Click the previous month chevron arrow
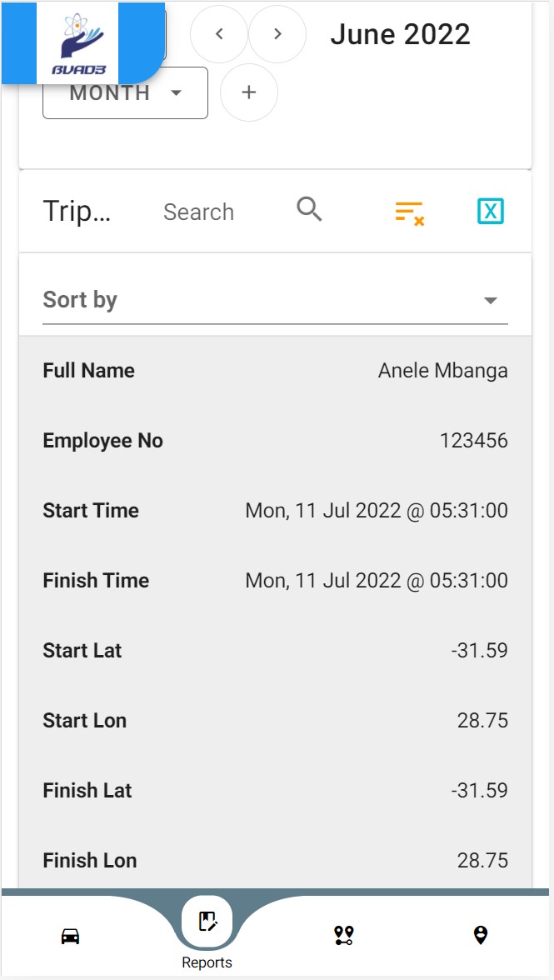The height and width of the screenshot is (980, 554). point(219,34)
